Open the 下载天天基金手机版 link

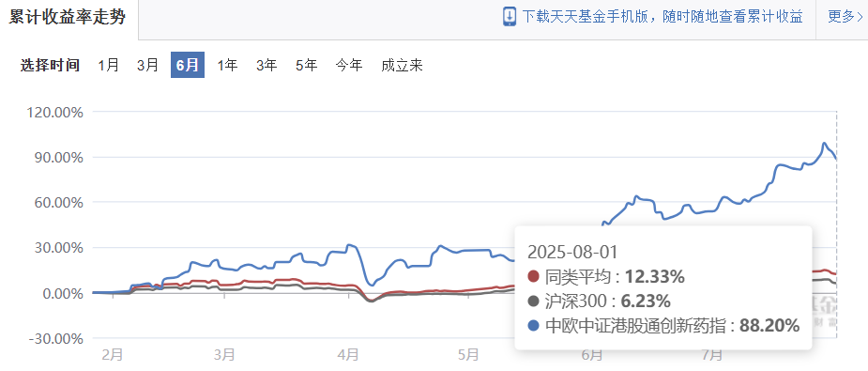(x=662, y=17)
